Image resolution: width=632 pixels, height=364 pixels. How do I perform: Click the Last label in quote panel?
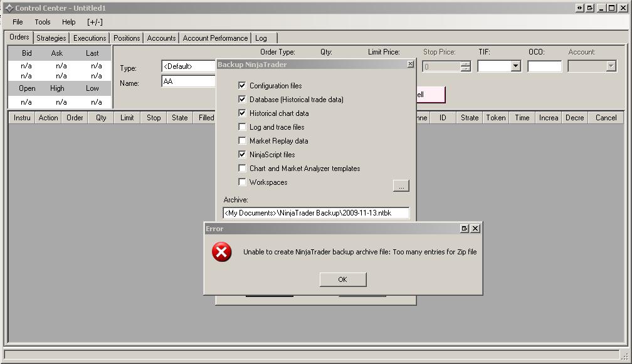coord(92,53)
